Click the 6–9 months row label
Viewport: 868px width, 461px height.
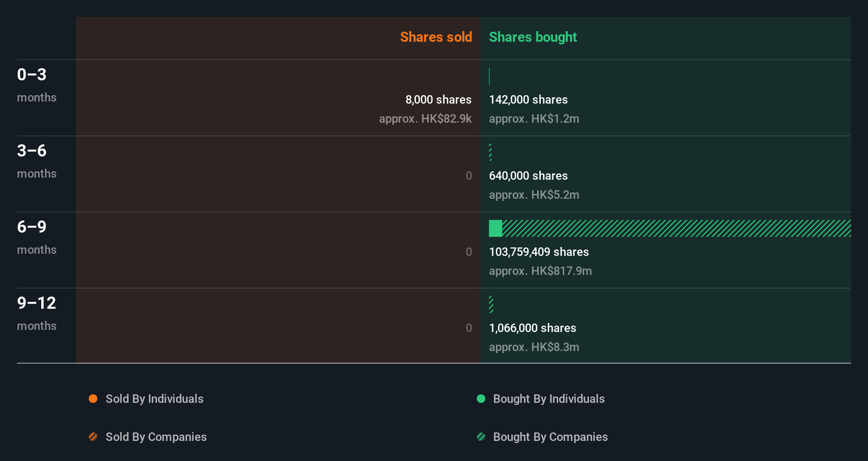(36, 237)
